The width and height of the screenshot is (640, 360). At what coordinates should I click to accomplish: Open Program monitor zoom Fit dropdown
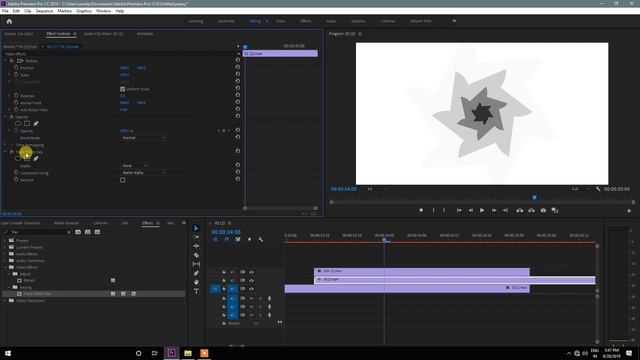tap(376, 189)
